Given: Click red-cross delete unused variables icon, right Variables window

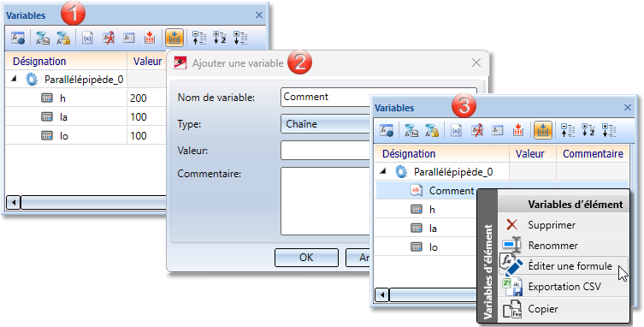Looking at the screenshot, I should (x=477, y=130).
